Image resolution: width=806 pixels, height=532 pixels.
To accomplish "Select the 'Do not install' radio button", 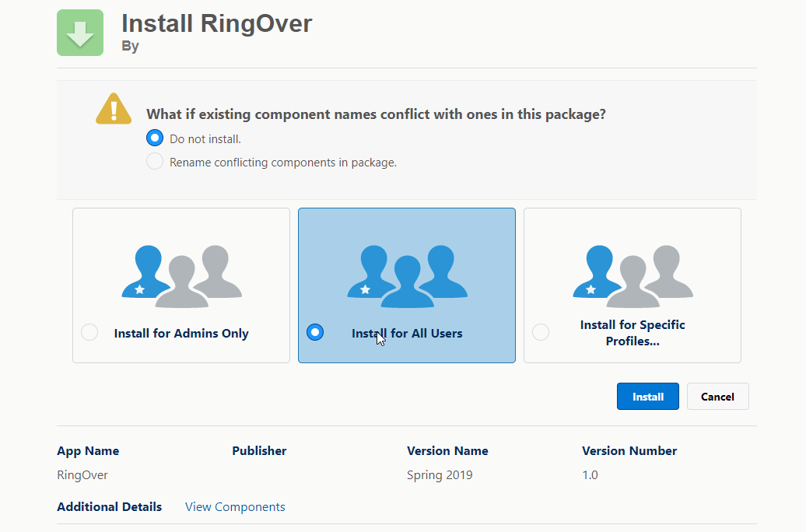I will click(x=155, y=138).
